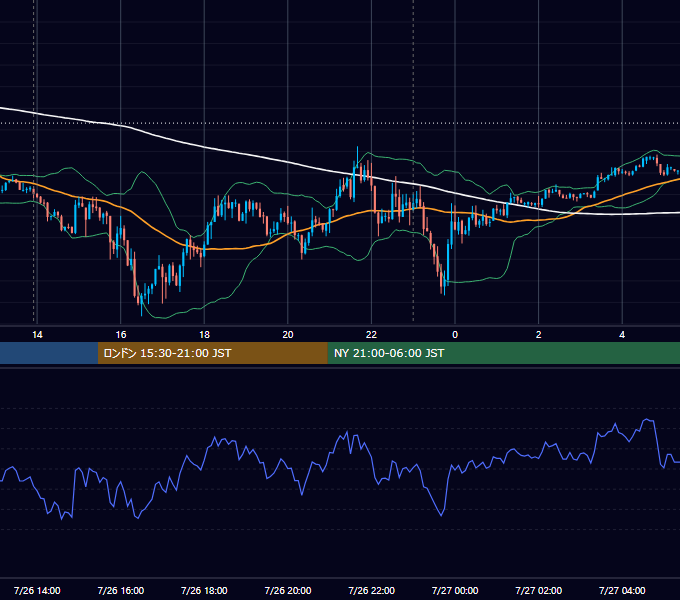Click the 7/27 02:00 date label
This screenshot has width=680, height=600.
coord(539,590)
